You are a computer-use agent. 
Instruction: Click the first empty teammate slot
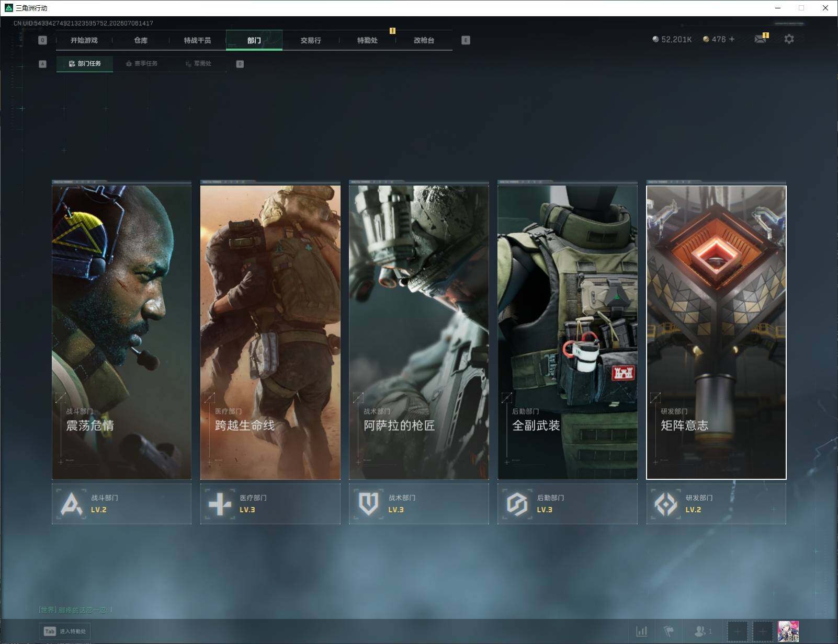(x=738, y=631)
